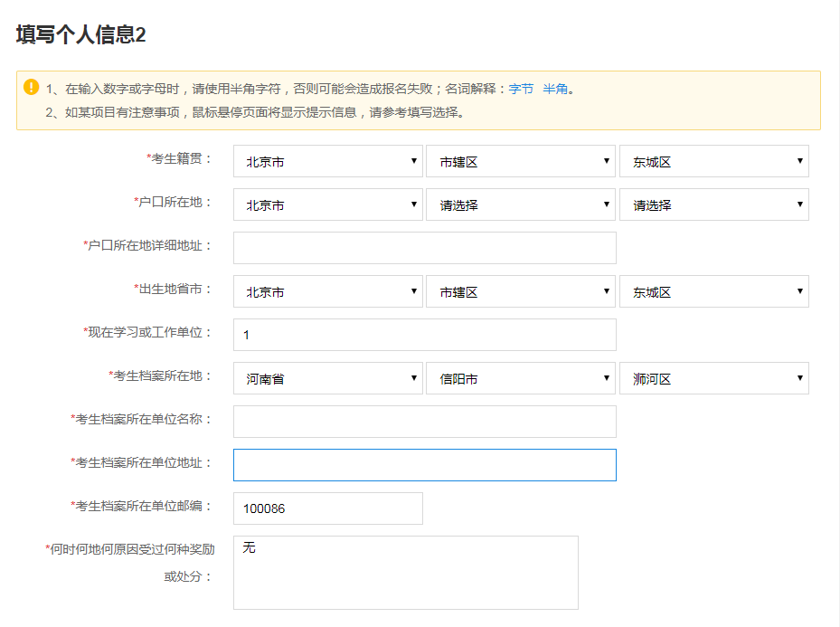
Task: Click the 奖励或处分 textarea showing 无
Action: click(x=405, y=572)
